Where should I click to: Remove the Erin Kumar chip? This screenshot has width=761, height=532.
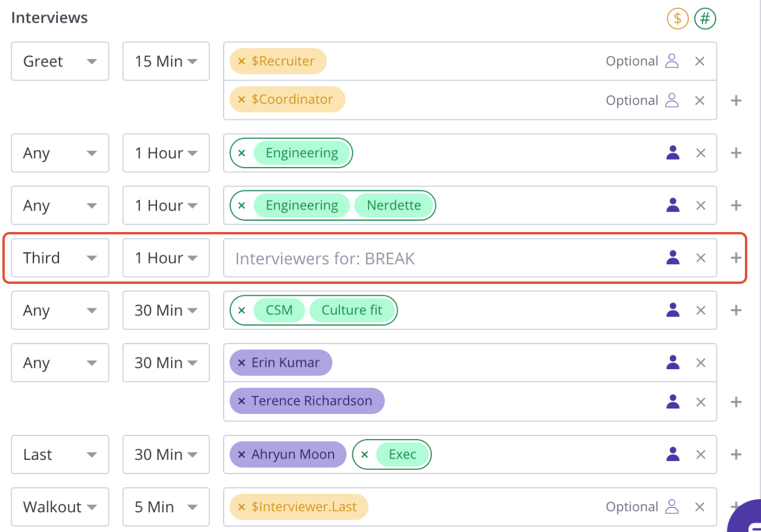[x=242, y=363]
